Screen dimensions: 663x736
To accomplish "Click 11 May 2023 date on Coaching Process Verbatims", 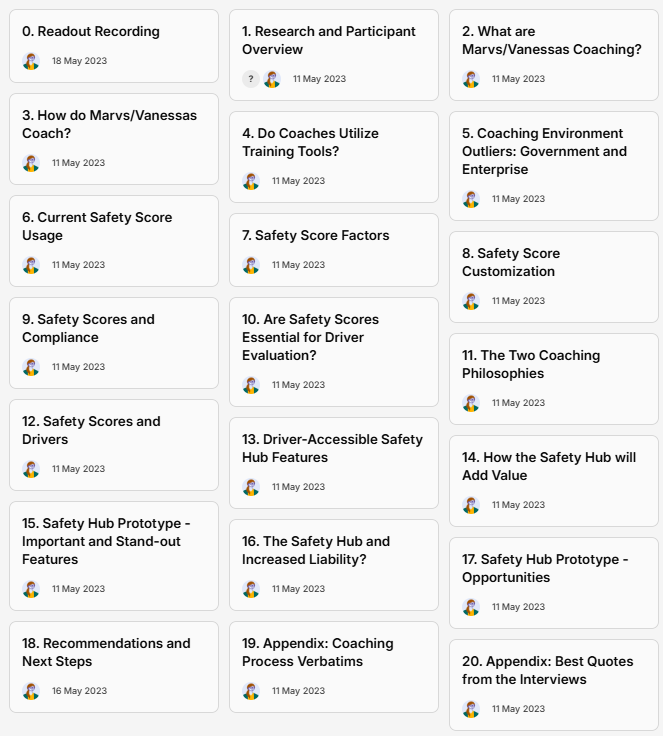I will [x=298, y=691].
